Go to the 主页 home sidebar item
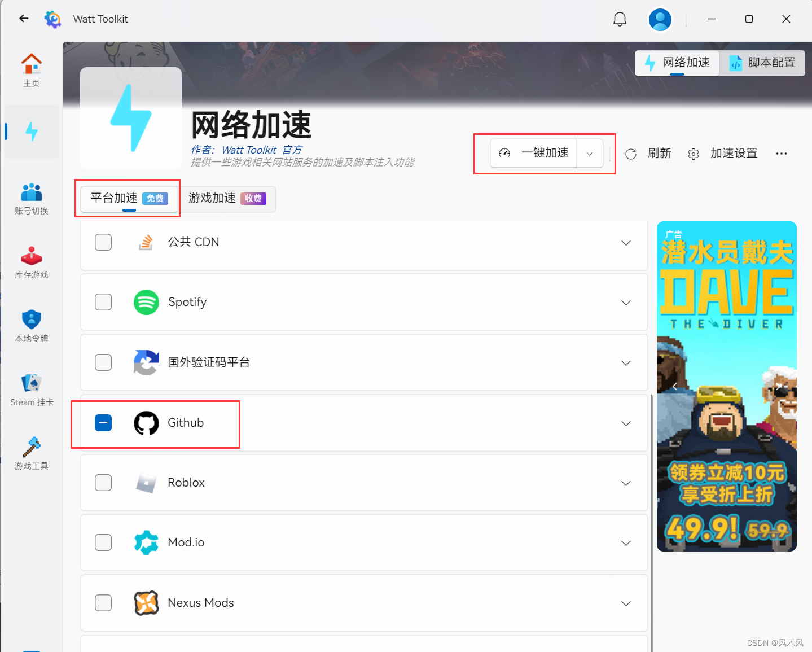Screen dimensions: 812x652 (x=32, y=70)
